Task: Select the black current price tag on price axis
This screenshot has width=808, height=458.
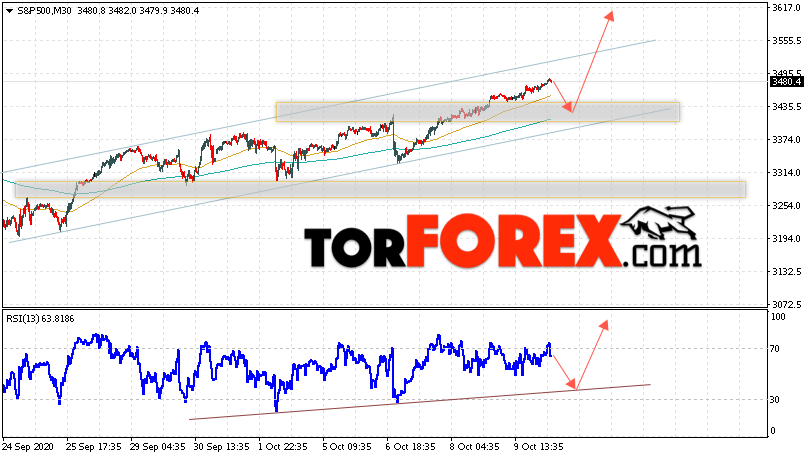Action: tap(786, 81)
